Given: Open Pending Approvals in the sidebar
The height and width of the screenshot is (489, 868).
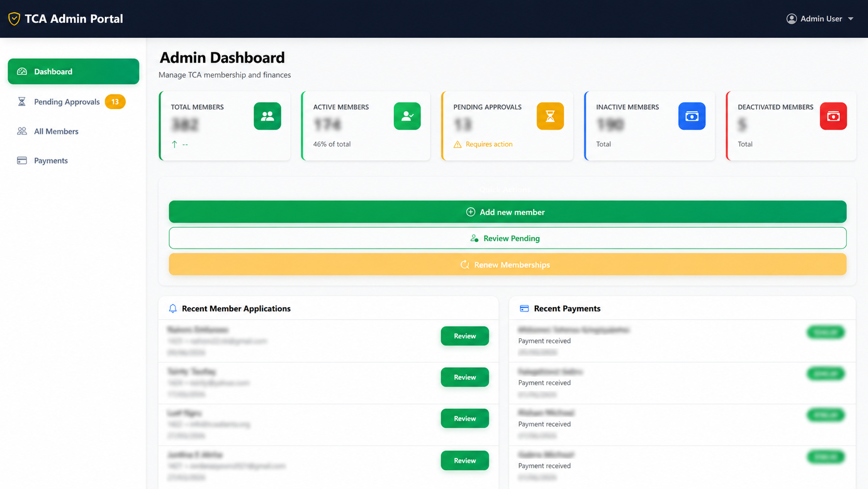Looking at the screenshot, I should click(x=73, y=102).
